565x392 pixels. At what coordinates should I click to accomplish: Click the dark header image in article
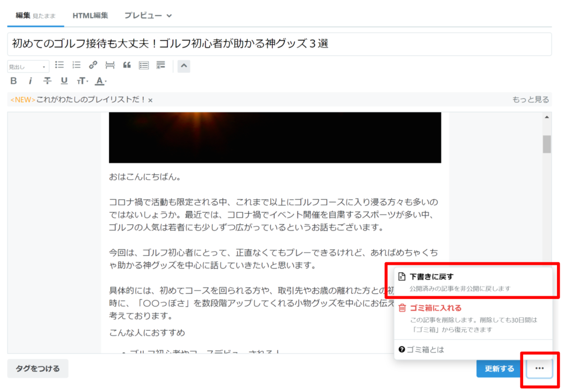point(275,137)
